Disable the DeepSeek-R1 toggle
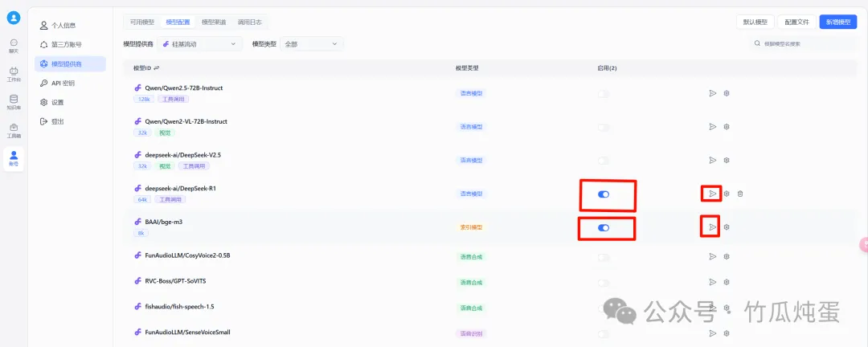Viewport: 868px width, 347px height. coord(604,194)
